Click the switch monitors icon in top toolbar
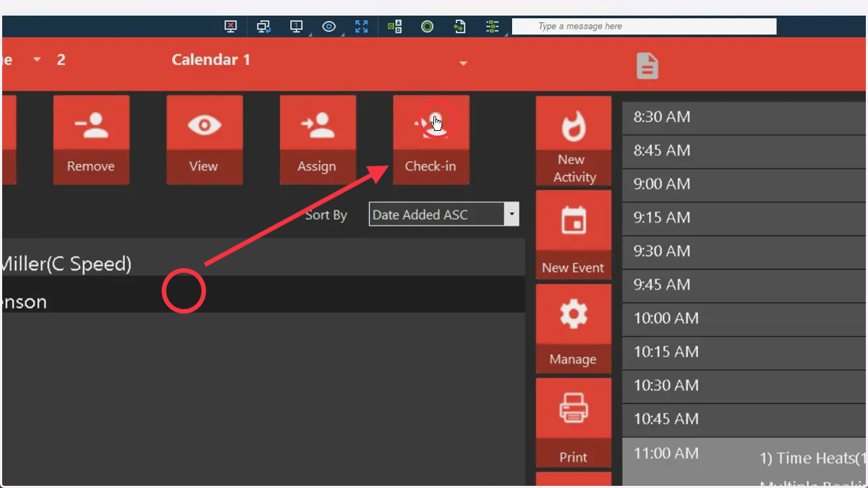868x488 pixels. [x=263, y=27]
